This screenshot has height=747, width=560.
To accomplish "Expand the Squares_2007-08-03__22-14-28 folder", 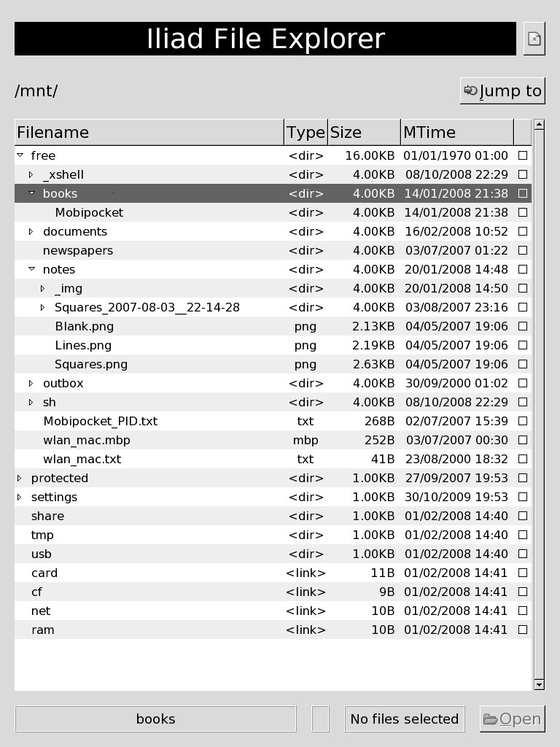I will (x=43, y=308).
